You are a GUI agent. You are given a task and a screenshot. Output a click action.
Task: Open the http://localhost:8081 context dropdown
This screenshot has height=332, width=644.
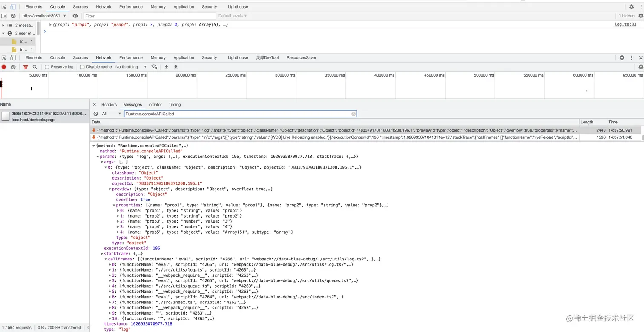tap(44, 16)
